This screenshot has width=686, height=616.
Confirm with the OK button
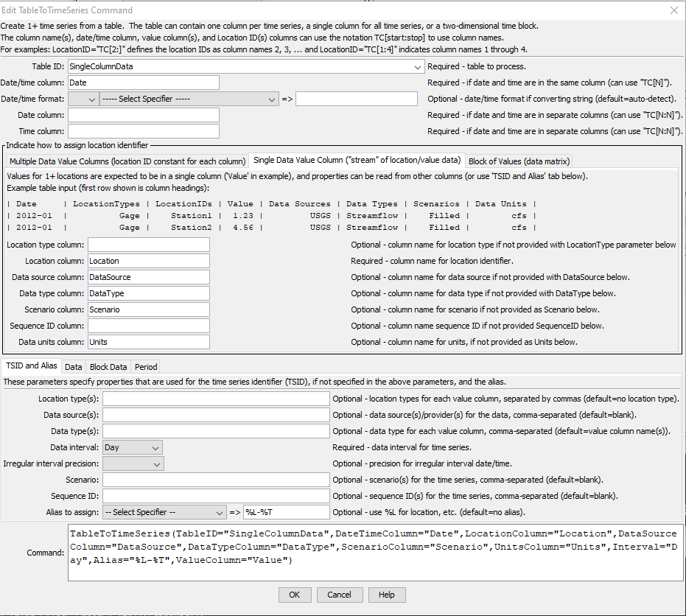click(295, 595)
